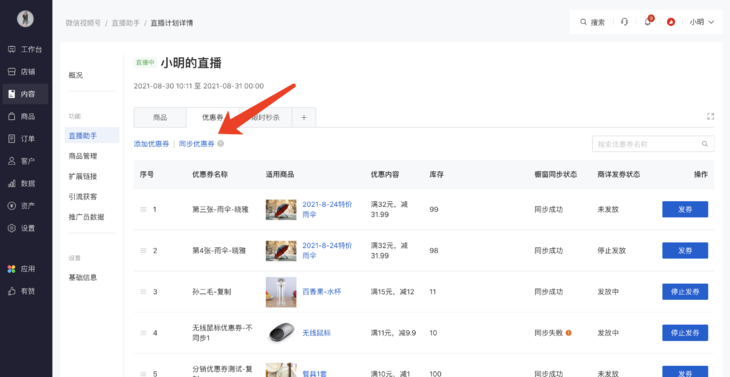Screen dimensions: 730x377
Task: Switch to the 限时秒杀 tab
Action: 266,117
